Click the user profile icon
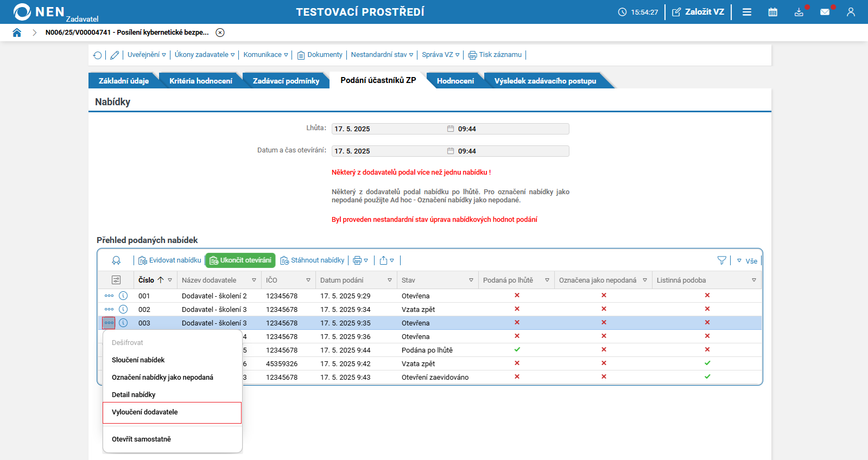Screen dimensions: 868x460 click(851, 12)
